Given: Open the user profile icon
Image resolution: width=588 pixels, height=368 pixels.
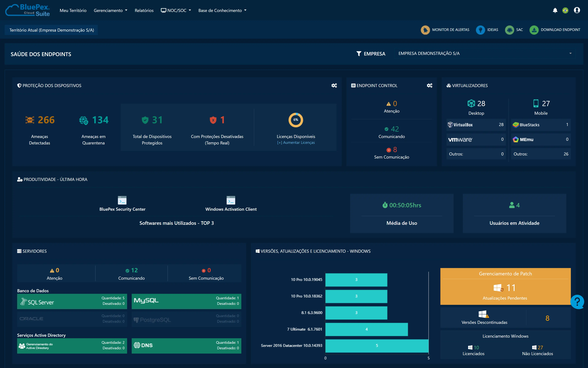Looking at the screenshot, I should (x=577, y=10).
